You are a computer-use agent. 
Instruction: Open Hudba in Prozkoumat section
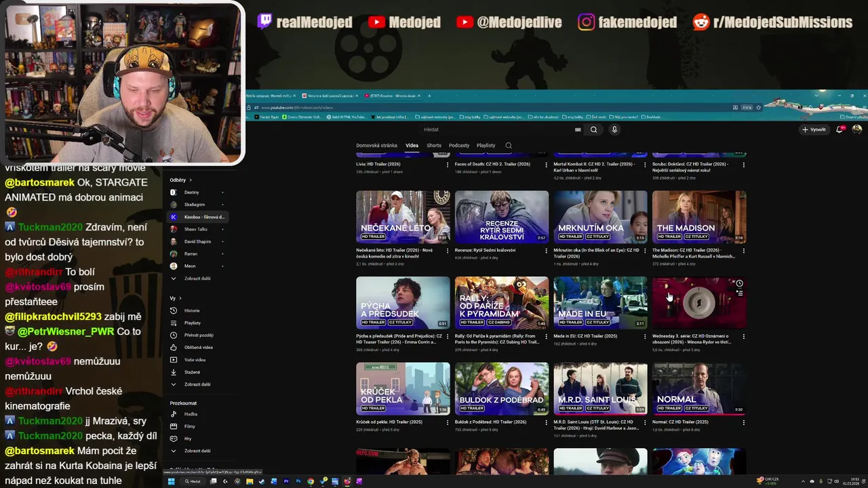(x=191, y=413)
